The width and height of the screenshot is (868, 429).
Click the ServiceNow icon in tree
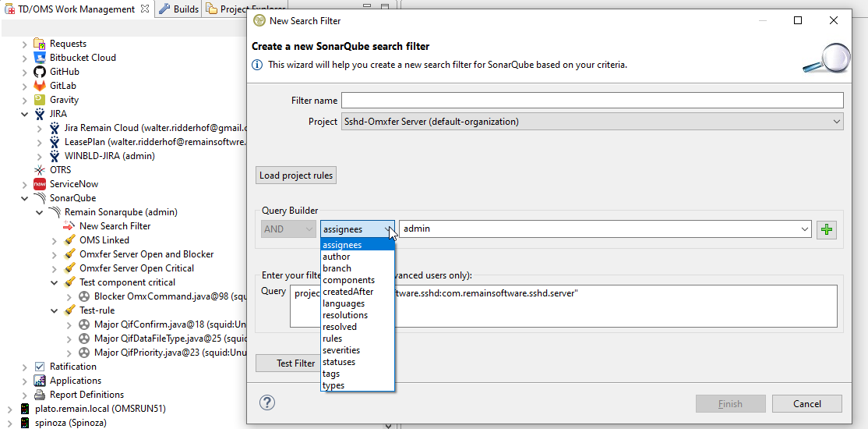[x=40, y=184]
